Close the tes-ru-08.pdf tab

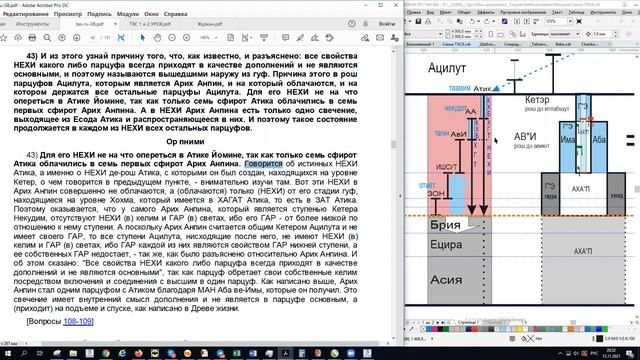click(115, 24)
